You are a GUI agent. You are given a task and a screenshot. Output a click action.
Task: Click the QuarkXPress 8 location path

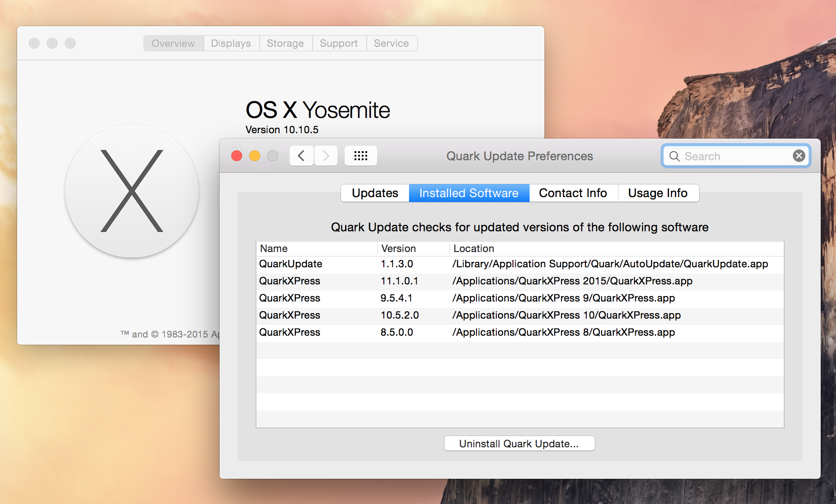(x=564, y=332)
